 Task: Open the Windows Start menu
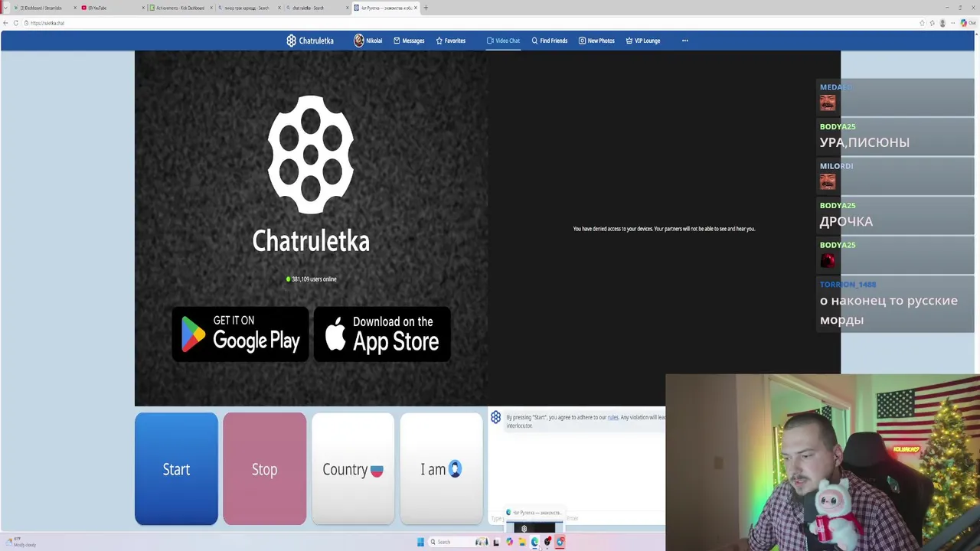[420, 542]
